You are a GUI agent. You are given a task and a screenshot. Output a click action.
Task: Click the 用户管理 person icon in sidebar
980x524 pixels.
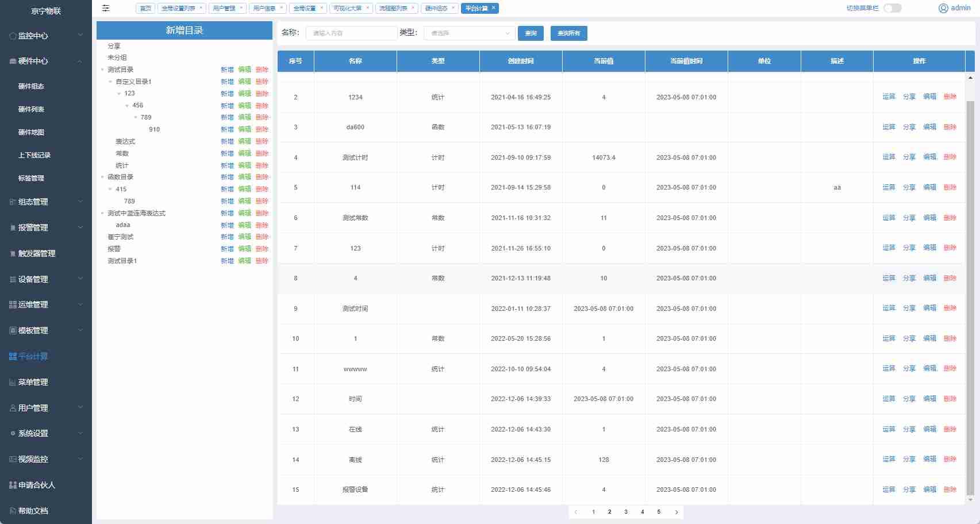(13, 408)
